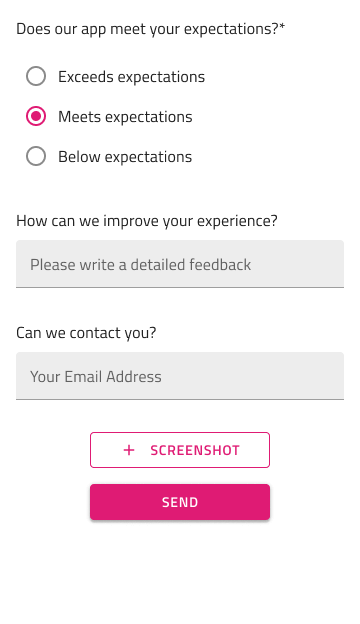Focus the detailed feedback text field
The height and width of the screenshot is (624, 360).
point(180,264)
